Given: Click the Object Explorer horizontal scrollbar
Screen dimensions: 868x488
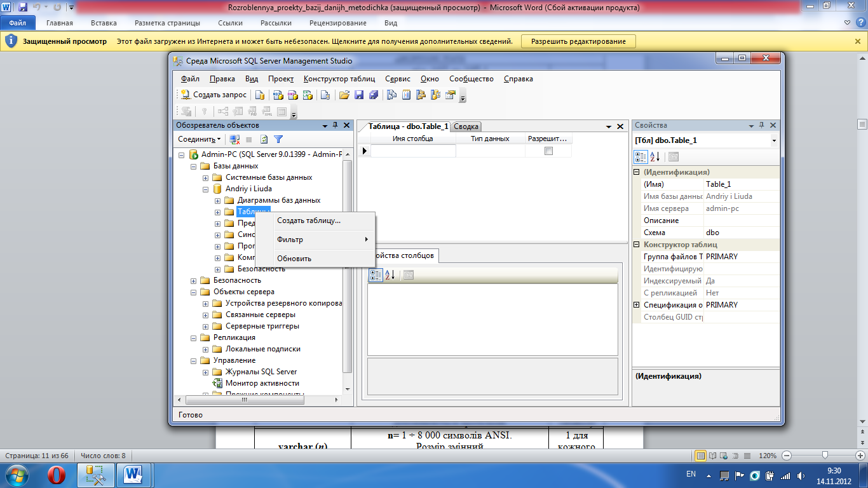Looking at the screenshot, I should click(258, 400).
